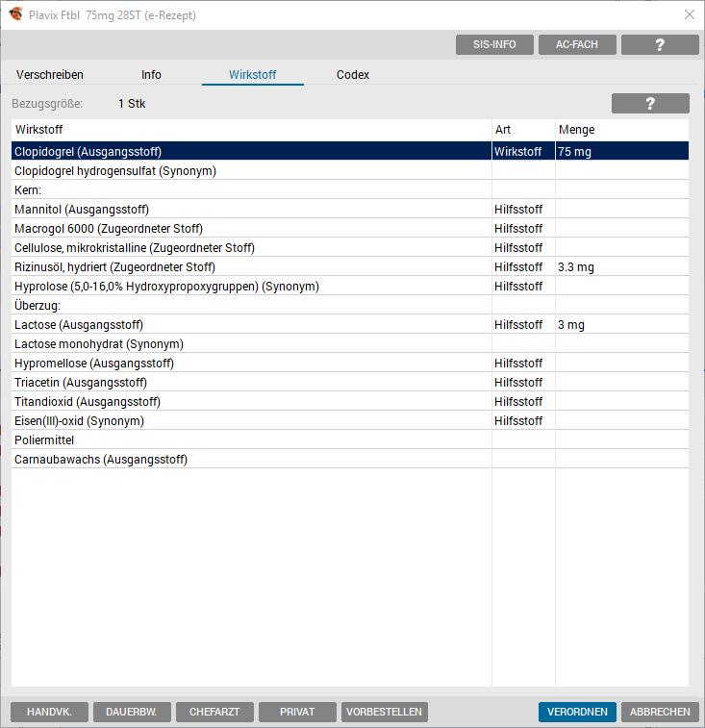
Task: Select Clopidogrel hydrogensulfat (Synonym) row
Action: click(350, 171)
